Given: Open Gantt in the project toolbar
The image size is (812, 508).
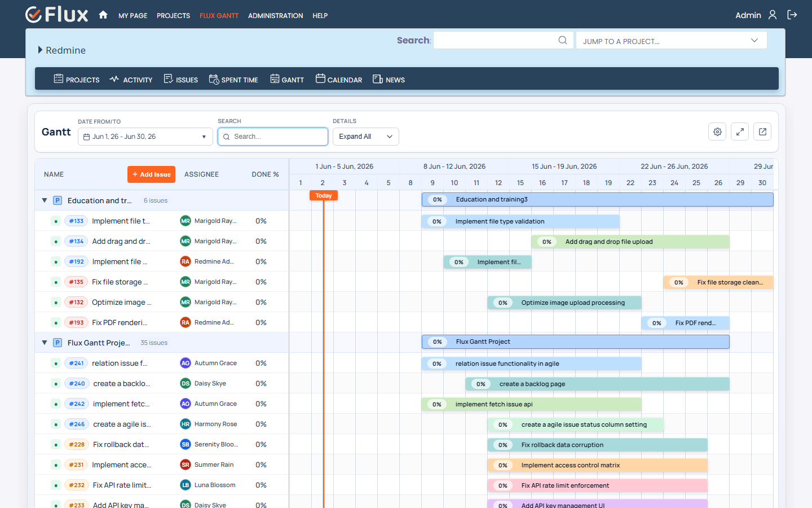Looking at the screenshot, I should [287, 79].
